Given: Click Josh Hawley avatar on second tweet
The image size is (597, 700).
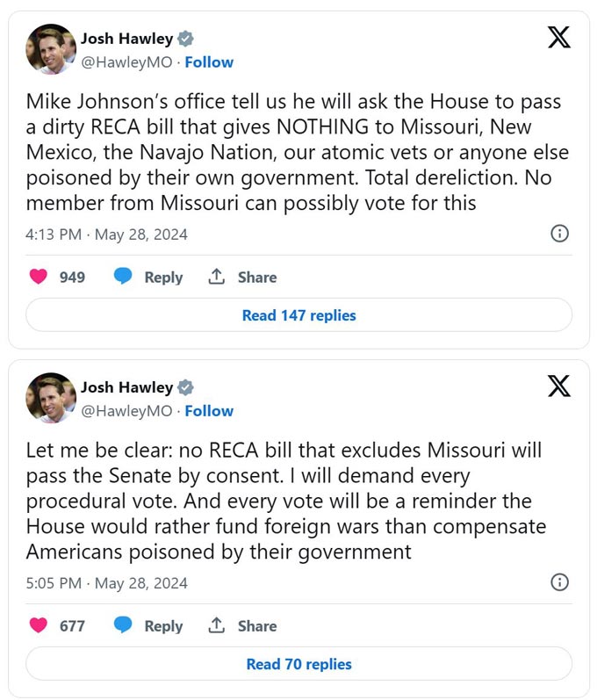Looking at the screenshot, I should (51, 398).
